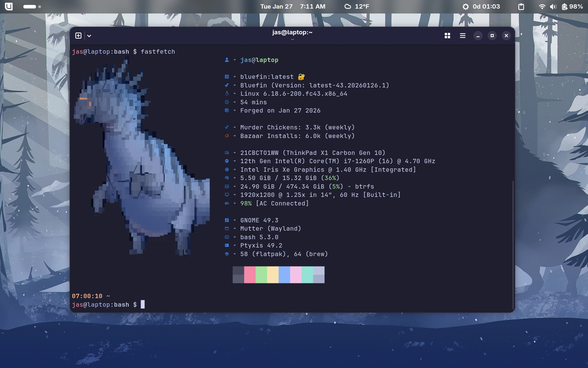This screenshot has width=588, height=368.
Task: Open calendar from the date and time
Action: click(292, 6)
